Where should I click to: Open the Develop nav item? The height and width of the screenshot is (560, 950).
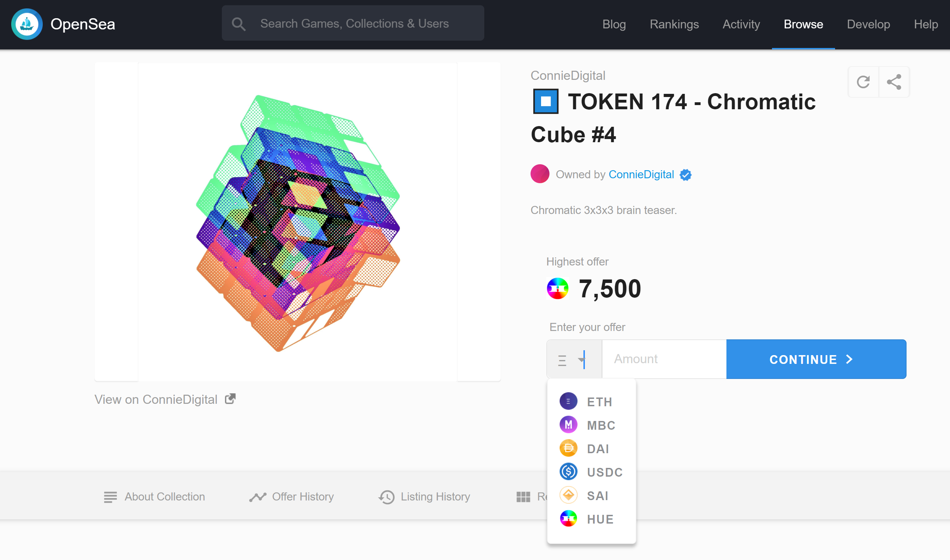pyautogui.click(x=868, y=24)
